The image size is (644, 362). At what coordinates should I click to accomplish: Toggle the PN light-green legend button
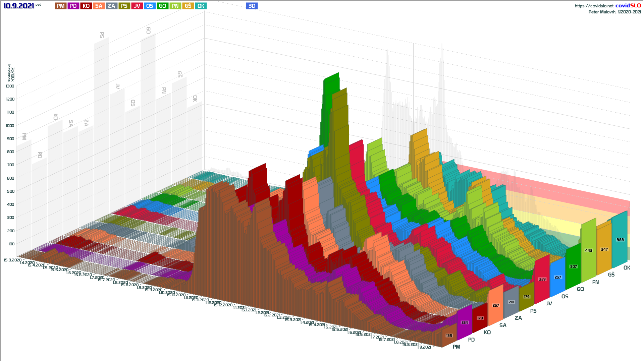tap(175, 6)
